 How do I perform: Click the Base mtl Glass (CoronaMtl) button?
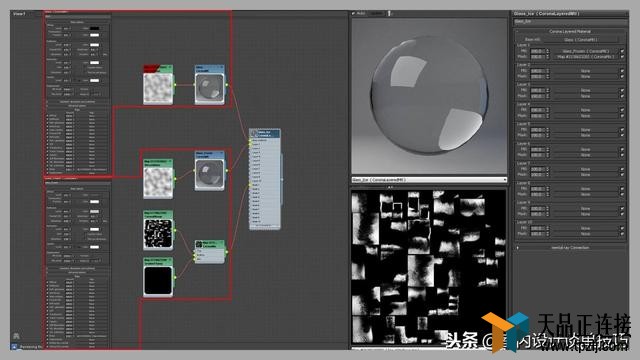[581, 40]
